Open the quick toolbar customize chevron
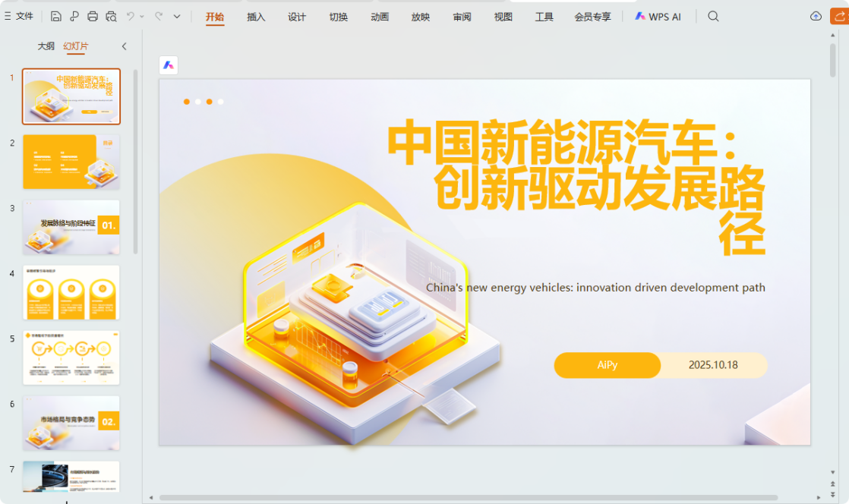The width and height of the screenshot is (849, 504). click(x=176, y=16)
